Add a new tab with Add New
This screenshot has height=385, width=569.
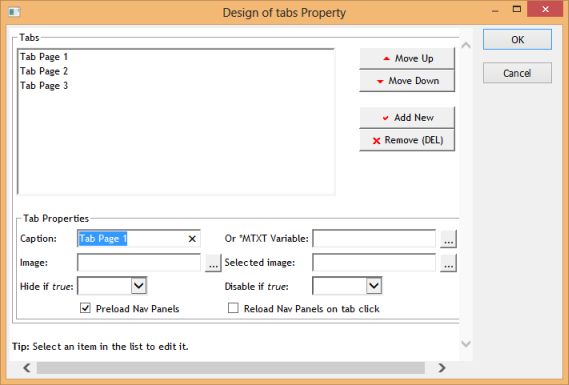click(407, 118)
